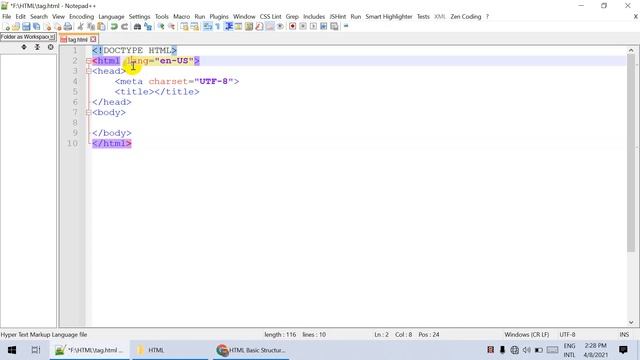This screenshot has height=360, width=640.
Task: Fold all in Folder as Workspace panel
Action: pos(37,47)
